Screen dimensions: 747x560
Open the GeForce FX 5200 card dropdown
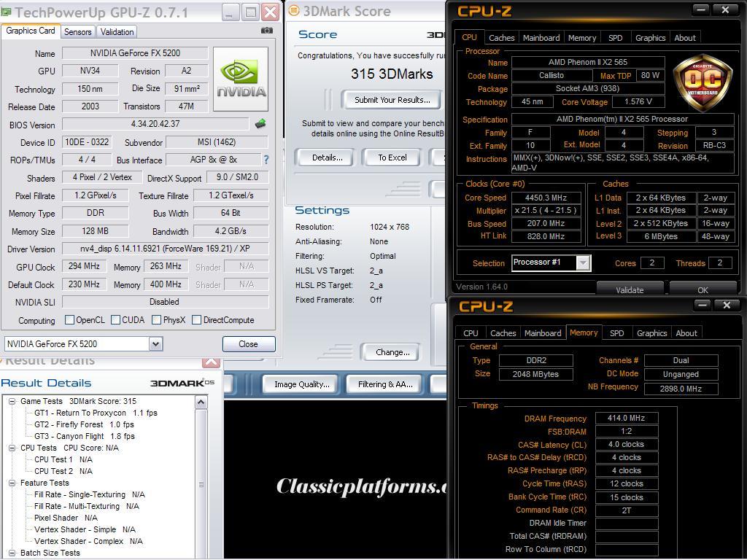[155, 344]
